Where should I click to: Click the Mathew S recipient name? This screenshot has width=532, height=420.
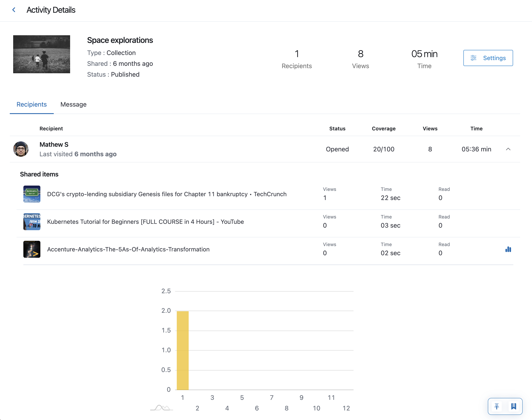click(x=54, y=145)
